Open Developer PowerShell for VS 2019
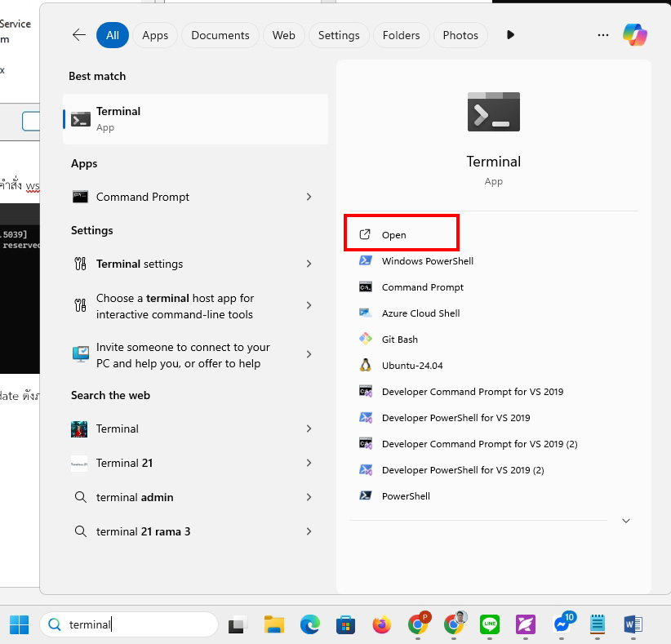671x644 pixels. click(493, 418)
